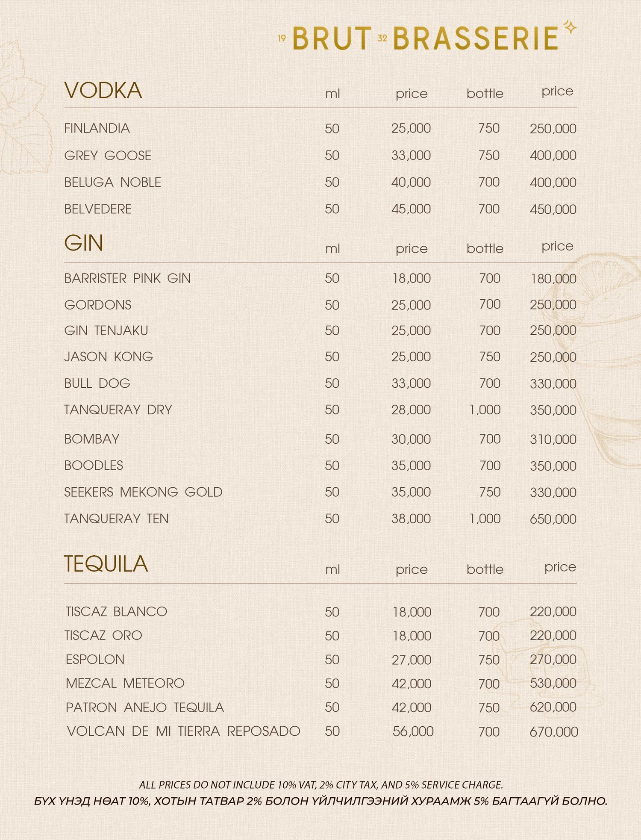Click the bottle column header under Gin

tap(485, 249)
